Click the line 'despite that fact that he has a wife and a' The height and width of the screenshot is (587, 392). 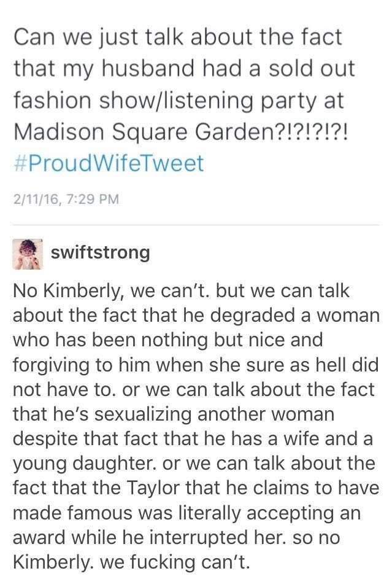[193, 438]
